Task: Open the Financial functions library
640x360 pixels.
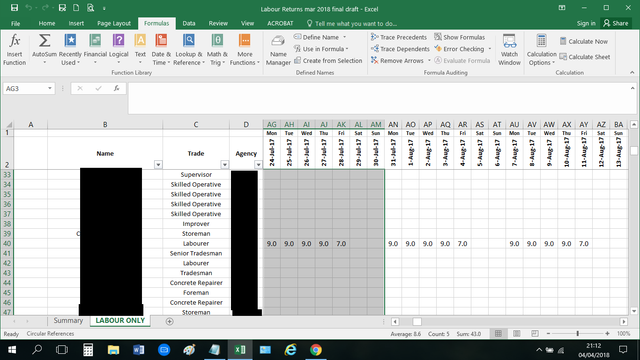Action: tap(95, 50)
